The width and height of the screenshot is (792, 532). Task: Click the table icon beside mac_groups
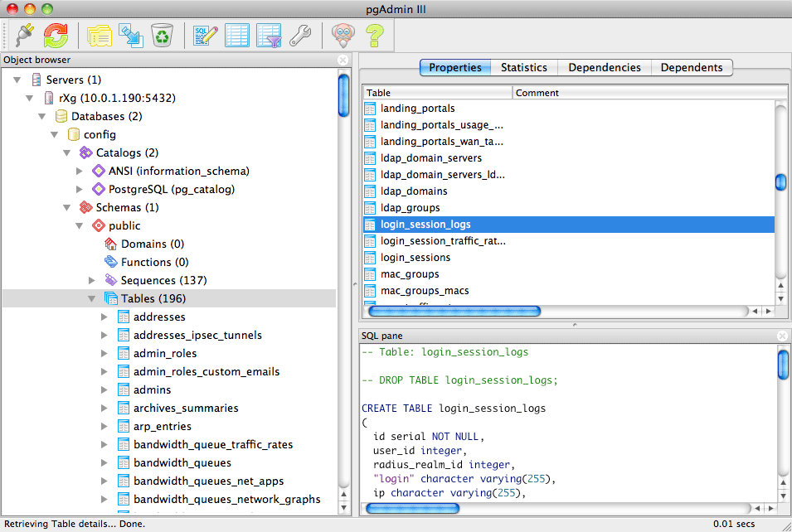(370, 274)
